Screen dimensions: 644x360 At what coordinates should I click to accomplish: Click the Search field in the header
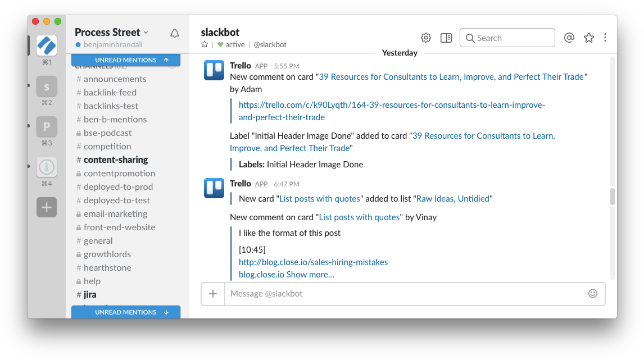tap(507, 38)
